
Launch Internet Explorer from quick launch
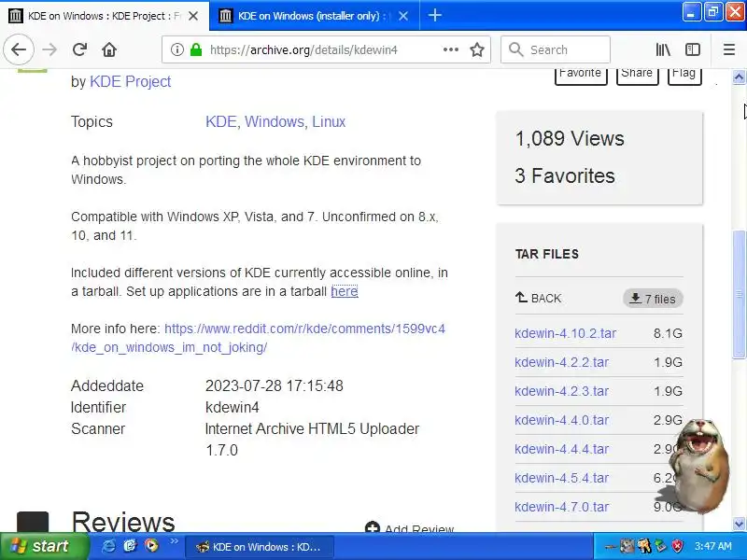coord(108,546)
